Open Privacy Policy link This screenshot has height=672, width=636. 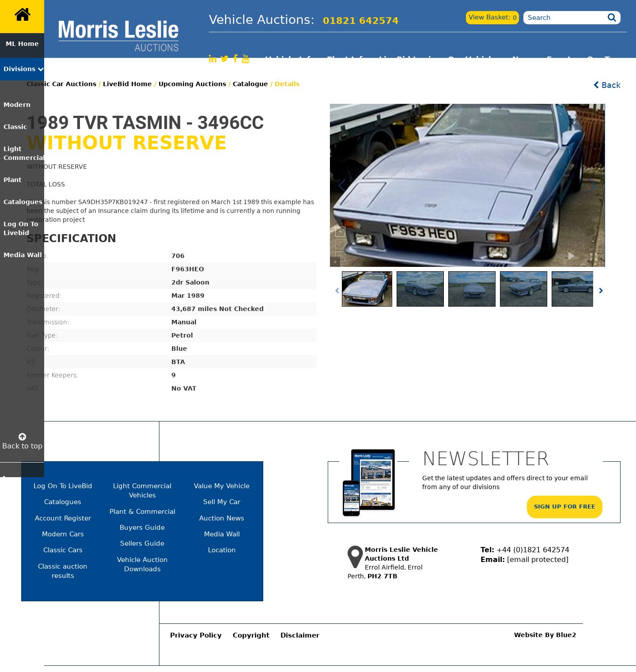[x=196, y=635]
